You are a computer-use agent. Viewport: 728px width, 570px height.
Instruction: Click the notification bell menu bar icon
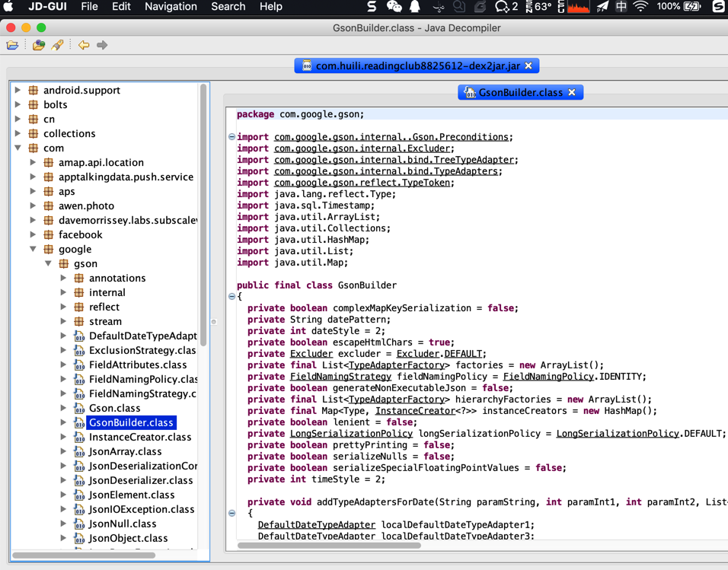(x=414, y=7)
